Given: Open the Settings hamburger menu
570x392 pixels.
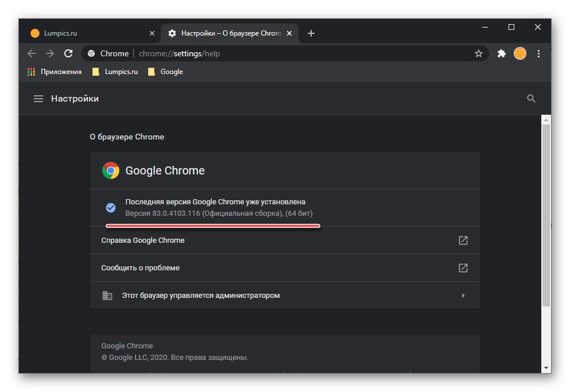Looking at the screenshot, I should point(38,98).
